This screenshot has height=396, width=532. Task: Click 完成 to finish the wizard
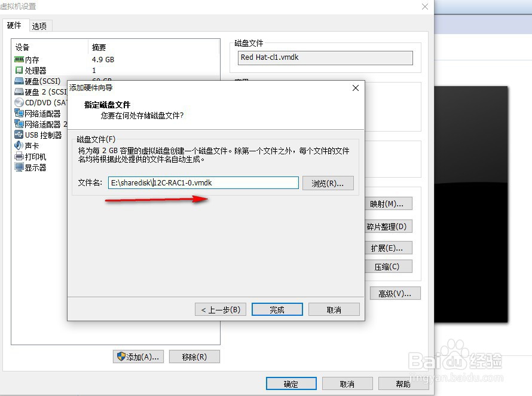click(277, 309)
